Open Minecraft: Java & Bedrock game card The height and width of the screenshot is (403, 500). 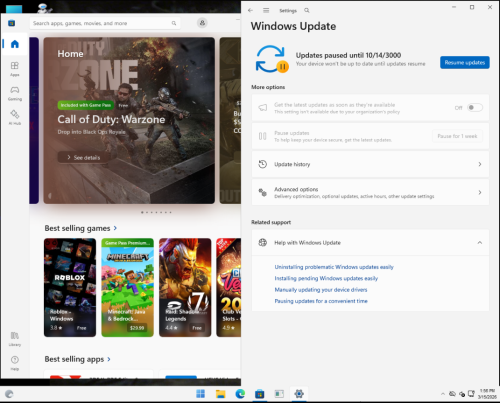(x=127, y=287)
